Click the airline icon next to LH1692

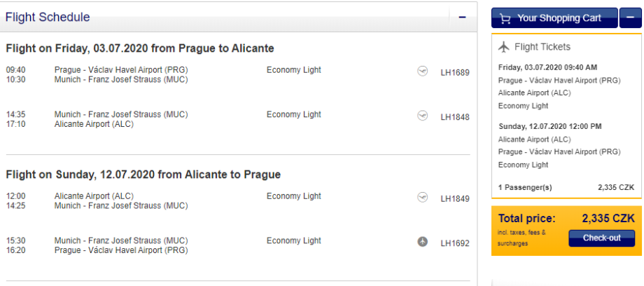(422, 242)
